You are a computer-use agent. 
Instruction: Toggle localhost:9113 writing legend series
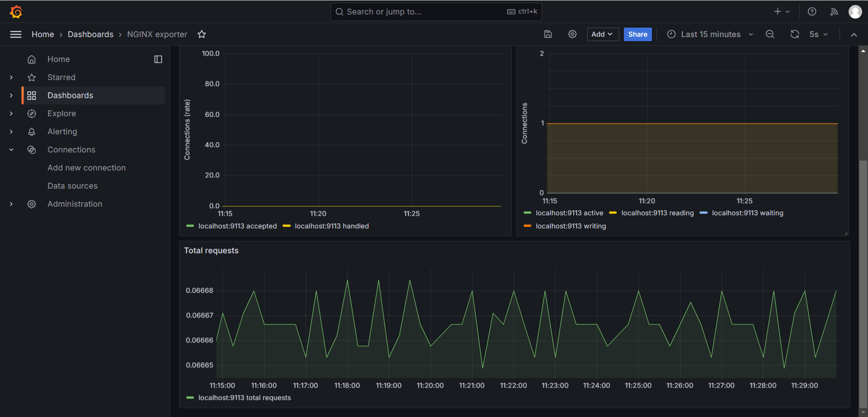coord(571,226)
